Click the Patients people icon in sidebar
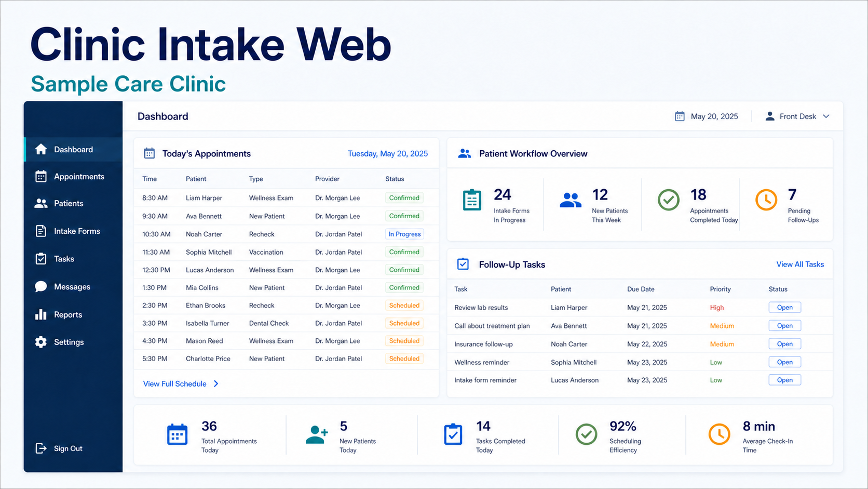 tap(41, 204)
